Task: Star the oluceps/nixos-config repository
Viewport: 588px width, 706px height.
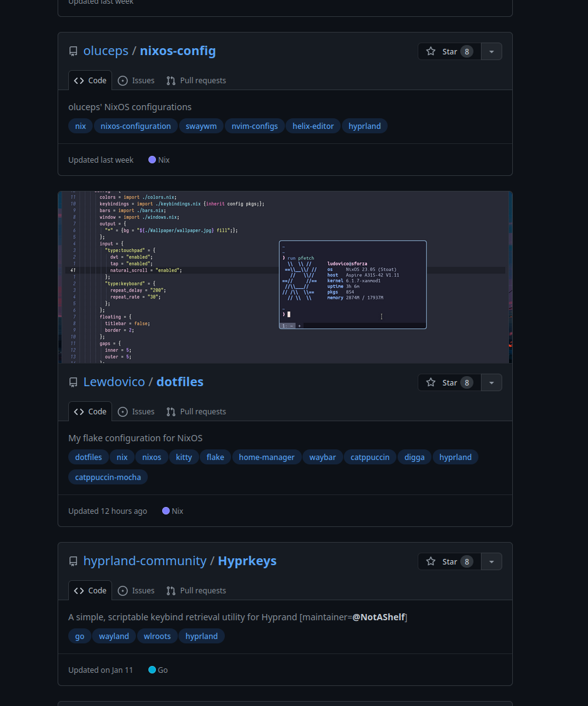Action: (449, 51)
